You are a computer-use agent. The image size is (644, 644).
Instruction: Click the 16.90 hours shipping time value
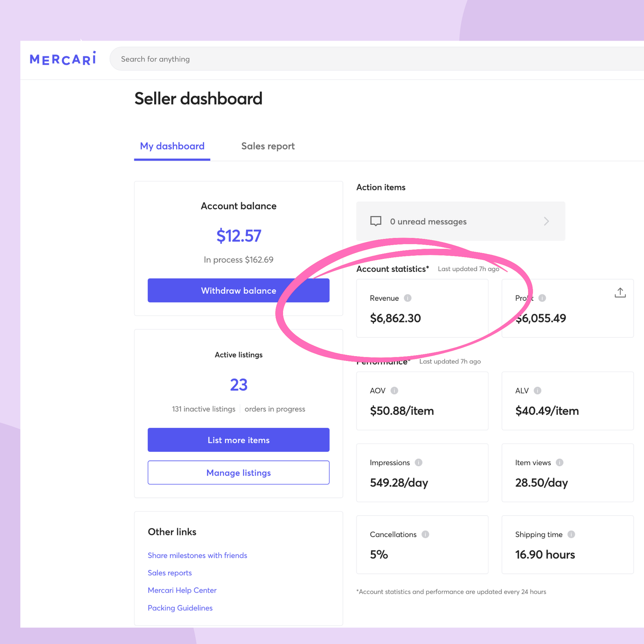coord(545,555)
